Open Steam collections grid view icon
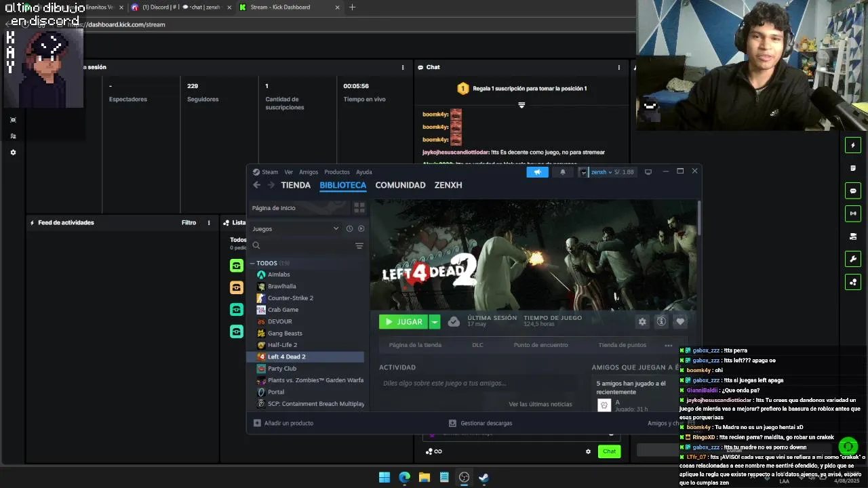Viewport: 868px width, 488px height. point(359,207)
